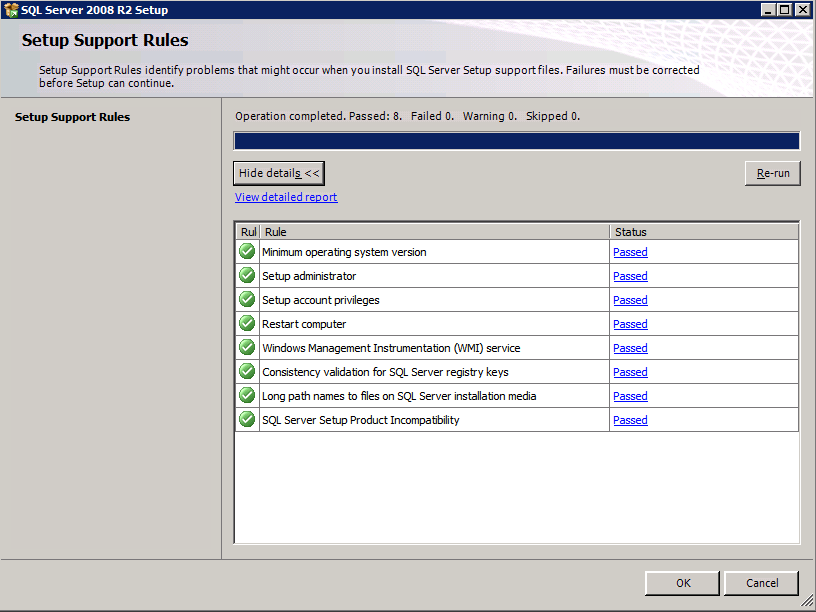This screenshot has height=612, width=816.
Task: Click the green check icon for Long path names rule
Action: [247, 395]
